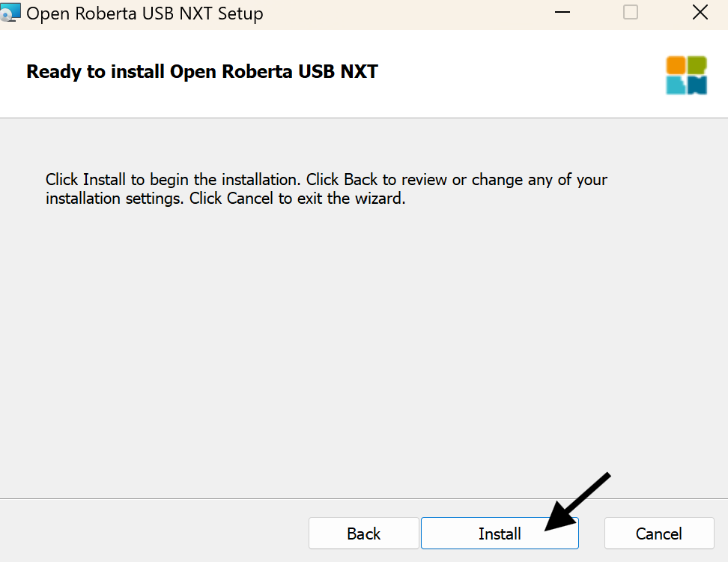This screenshot has width=728, height=562.
Task: Minimize the Setup window
Action: (x=562, y=12)
